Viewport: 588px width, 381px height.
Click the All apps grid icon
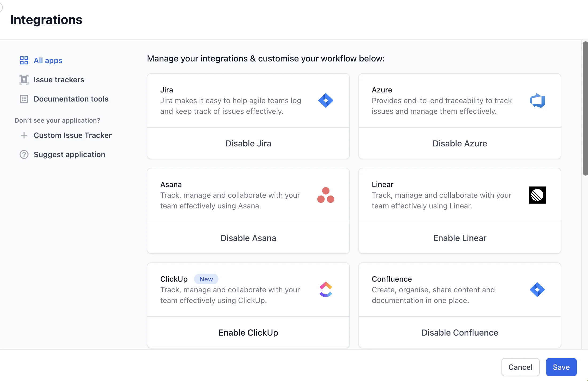point(24,60)
